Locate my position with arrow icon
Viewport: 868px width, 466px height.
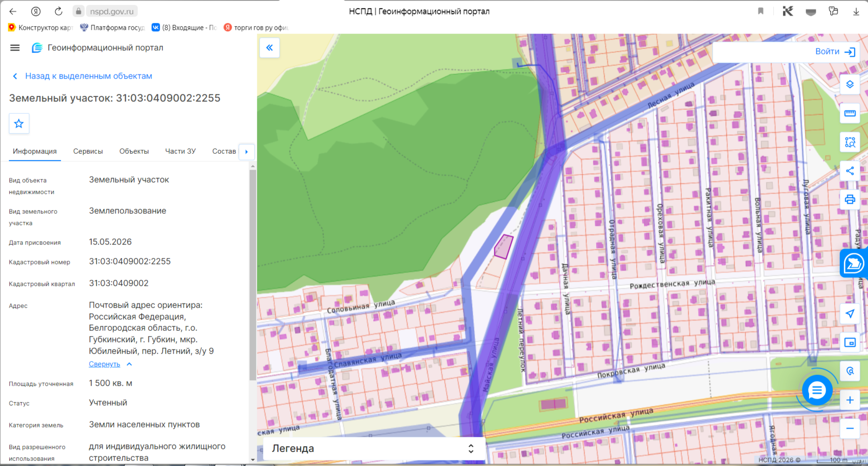[850, 314]
